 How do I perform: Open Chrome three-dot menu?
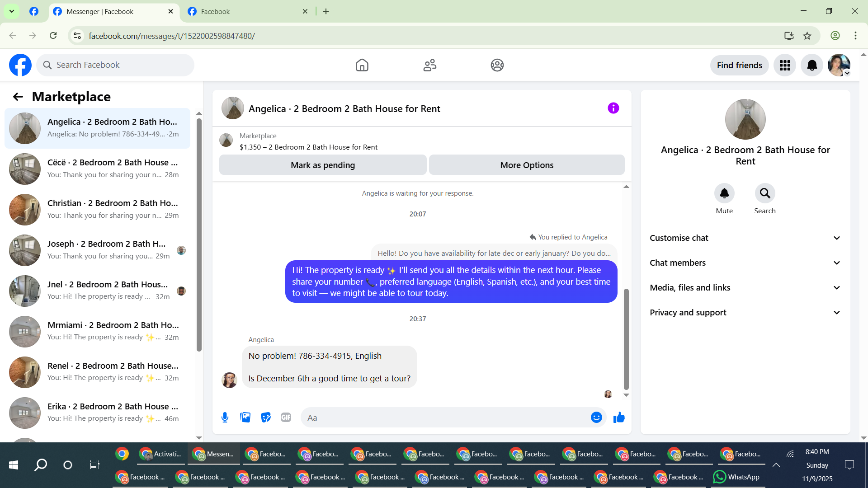pyautogui.click(x=855, y=36)
